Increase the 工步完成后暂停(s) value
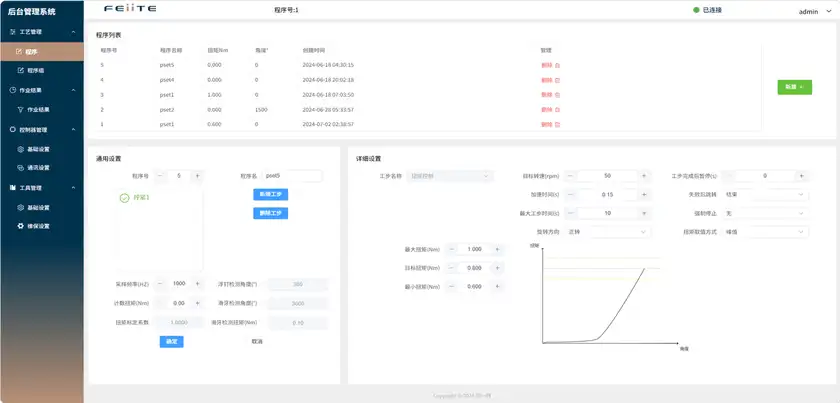Viewport: 840px width, 403px height. (801, 176)
